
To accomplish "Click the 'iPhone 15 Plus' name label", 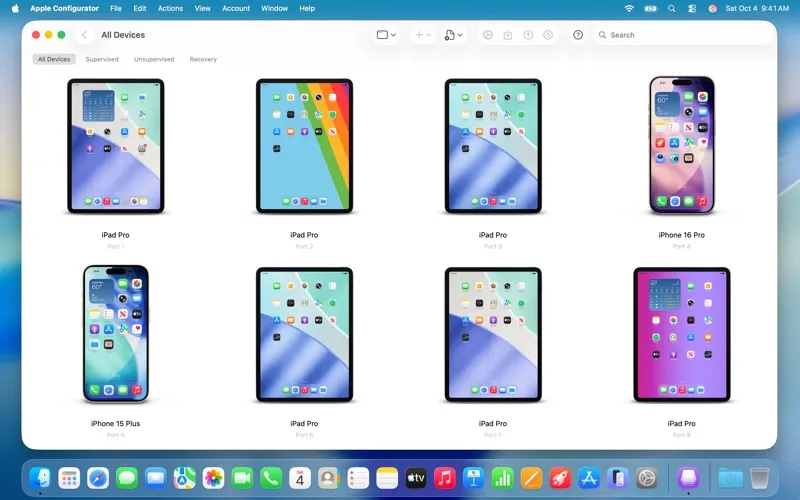I will [116, 423].
